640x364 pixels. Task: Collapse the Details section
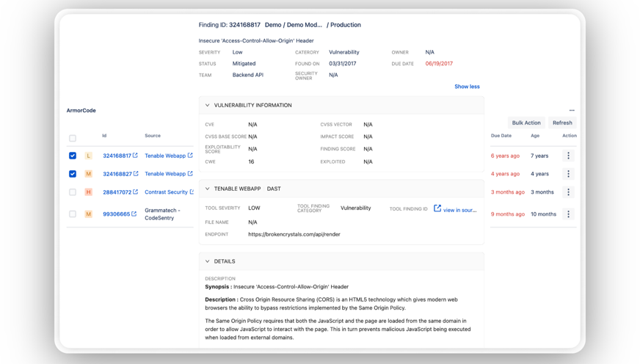click(x=208, y=261)
